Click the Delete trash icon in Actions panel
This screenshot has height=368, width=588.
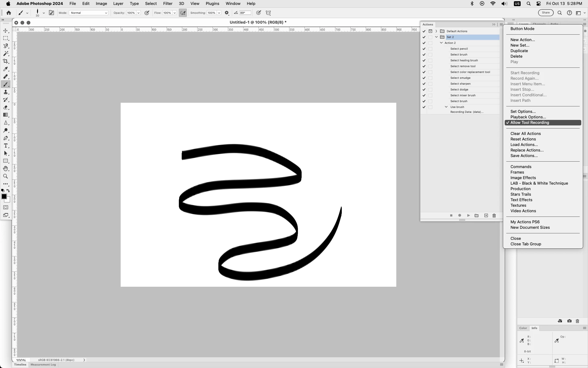pyautogui.click(x=494, y=216)
